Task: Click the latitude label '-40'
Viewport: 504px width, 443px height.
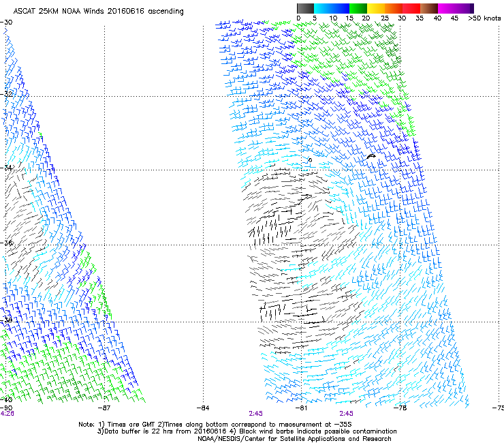Action: (x=6, y=399)
